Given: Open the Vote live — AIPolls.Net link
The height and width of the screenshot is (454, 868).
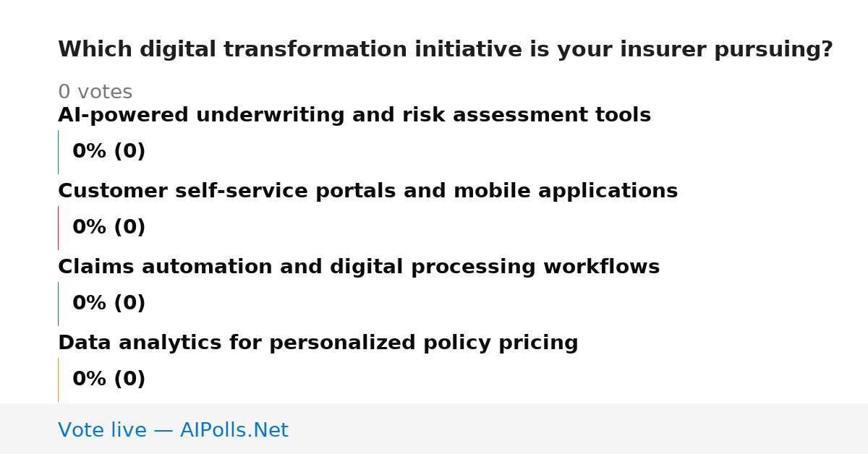Looking at the screenshot, I should click(173, 431).
